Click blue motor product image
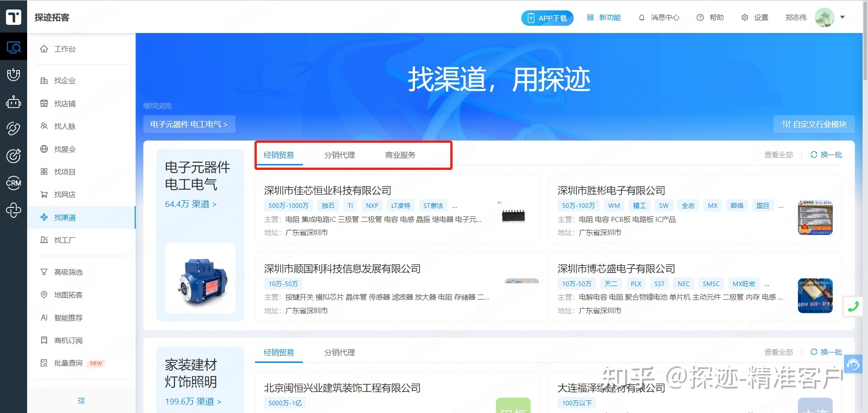This screenshot has width=868, height=413. tap(200, 278)
